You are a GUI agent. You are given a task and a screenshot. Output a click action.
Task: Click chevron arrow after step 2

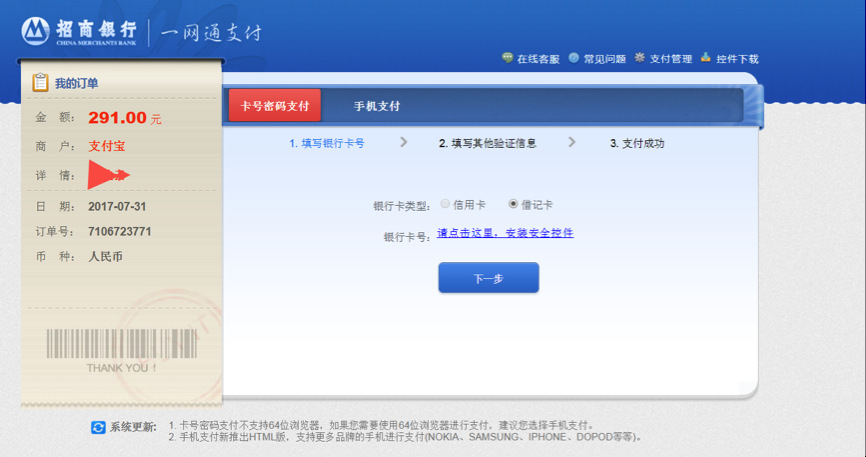[x=572, y=143]
